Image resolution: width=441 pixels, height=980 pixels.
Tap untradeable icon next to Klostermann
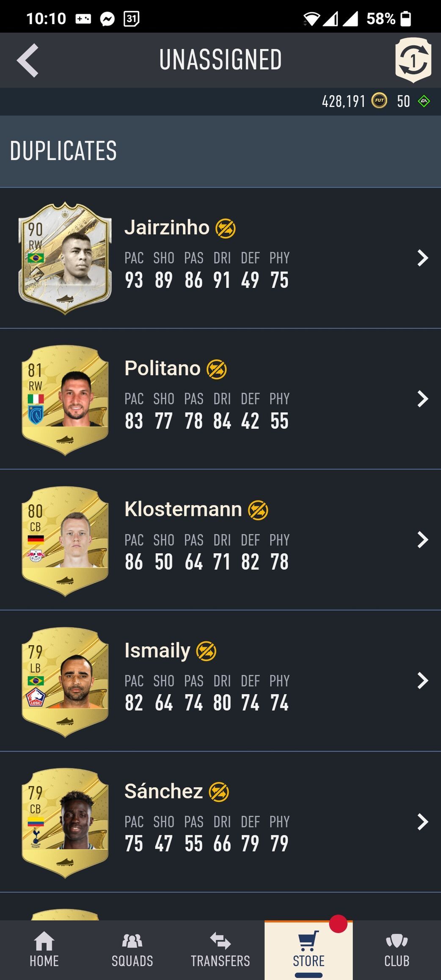click(x=258, y=510)
